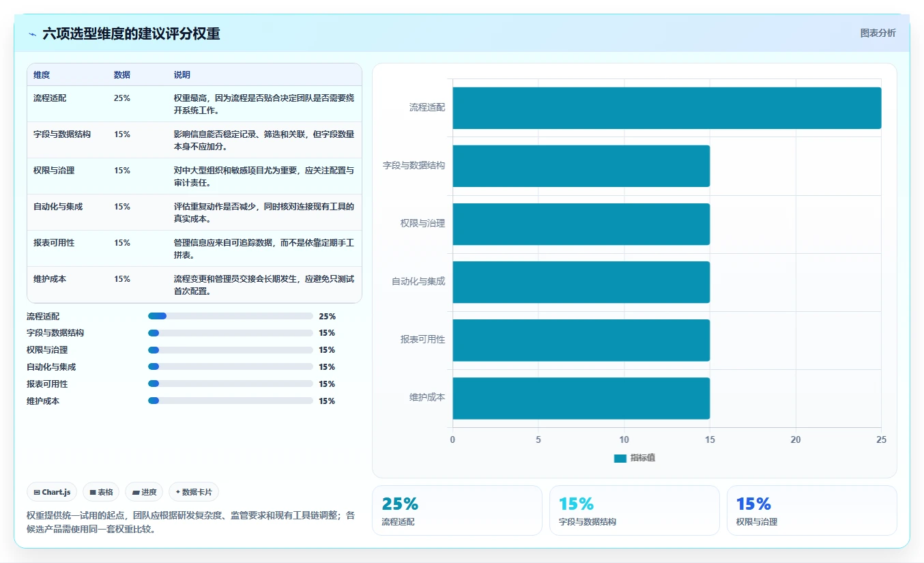Toggle the 指标值 legend entry
The image size is (924, 563).
point(635,458)
